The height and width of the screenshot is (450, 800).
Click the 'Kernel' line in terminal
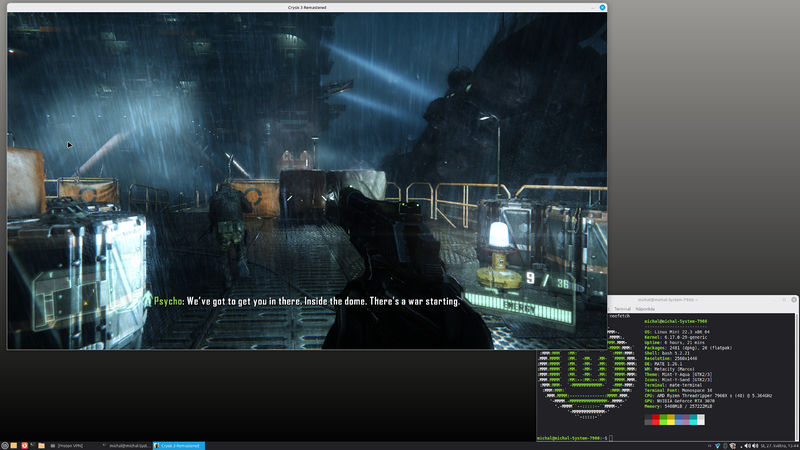(x=674, y=337)
